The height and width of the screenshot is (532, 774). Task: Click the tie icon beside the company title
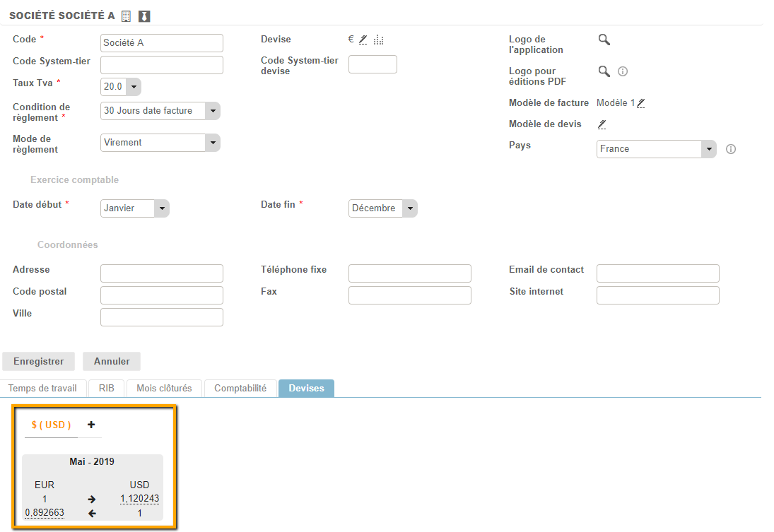144,16
